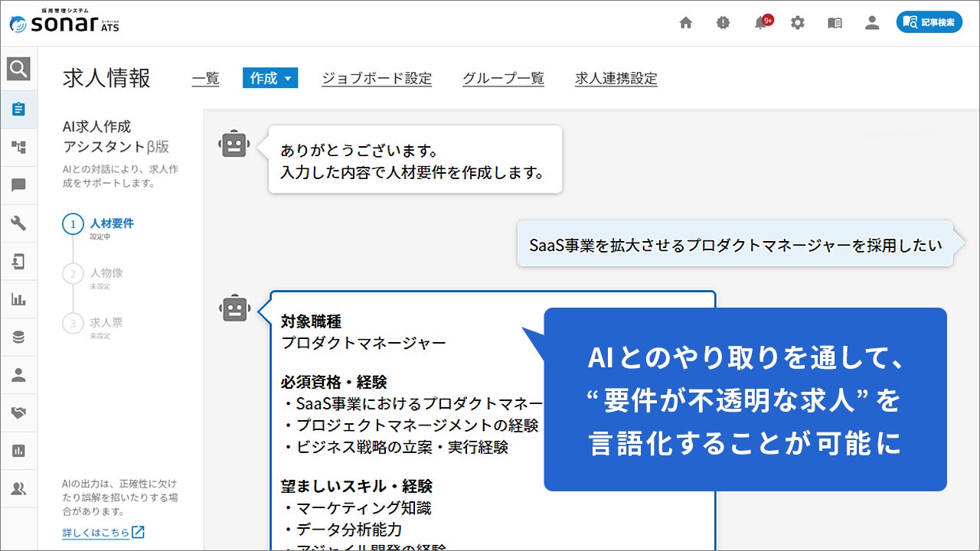Open settings gear in header
980x551 pixels.
[x=798, y=23]
